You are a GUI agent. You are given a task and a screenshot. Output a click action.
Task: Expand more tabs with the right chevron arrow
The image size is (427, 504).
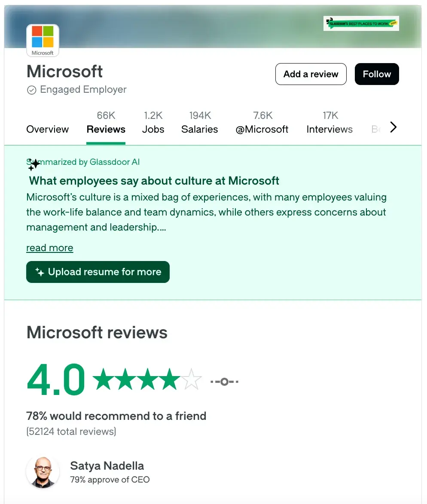click(x=393, y=127)
